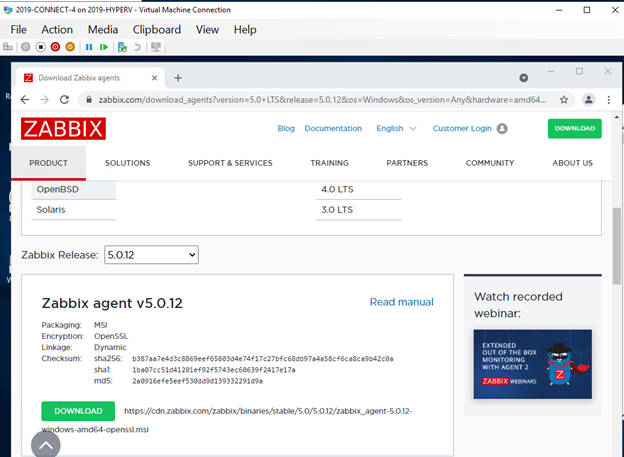Click the Virtual Machine Connection title icon
Screen dimensions: 624x457
coord(8,10)
